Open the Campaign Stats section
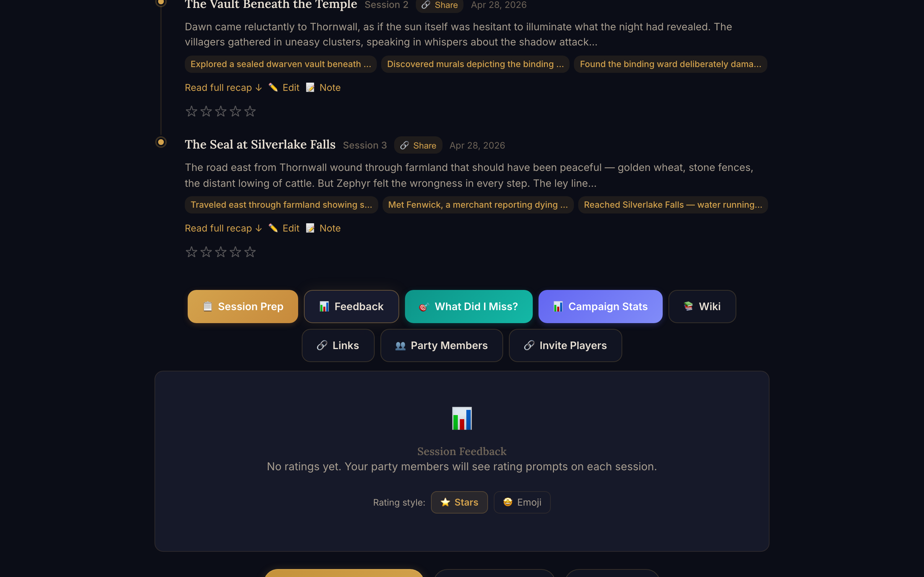The height and width of the screenshot is (577, 924). click(600, 307)
